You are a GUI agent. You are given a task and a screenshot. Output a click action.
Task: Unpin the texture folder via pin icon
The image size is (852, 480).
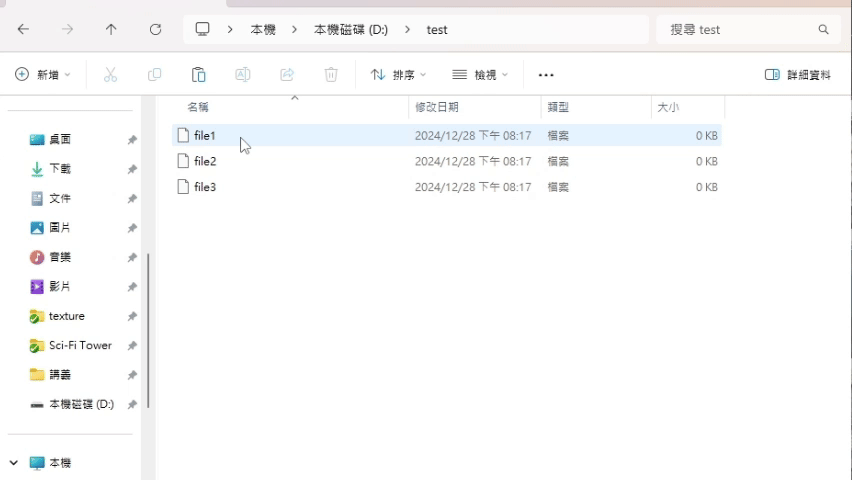click(x=132, y=316)
